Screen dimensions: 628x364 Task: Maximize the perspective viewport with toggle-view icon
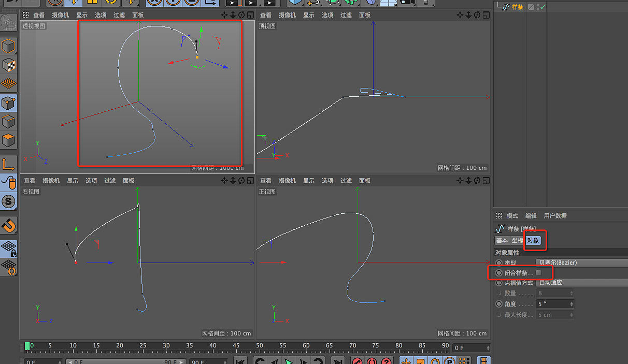[x=250, y=15]
